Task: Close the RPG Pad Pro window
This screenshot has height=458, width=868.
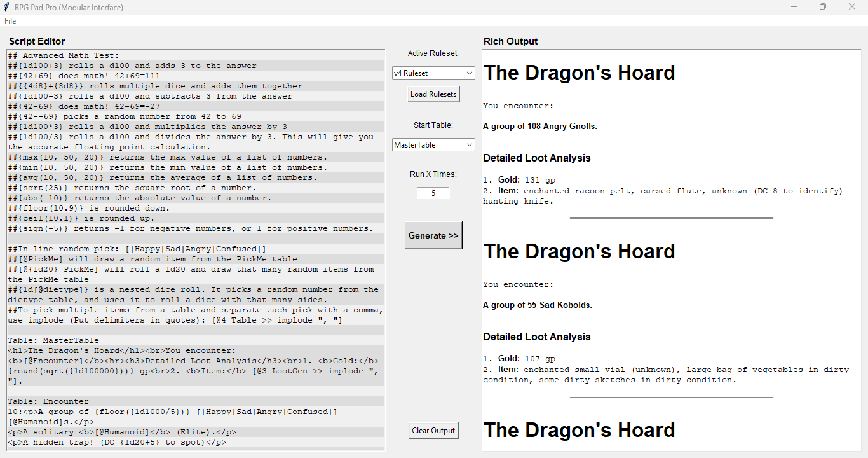Action: coord(852,7)
